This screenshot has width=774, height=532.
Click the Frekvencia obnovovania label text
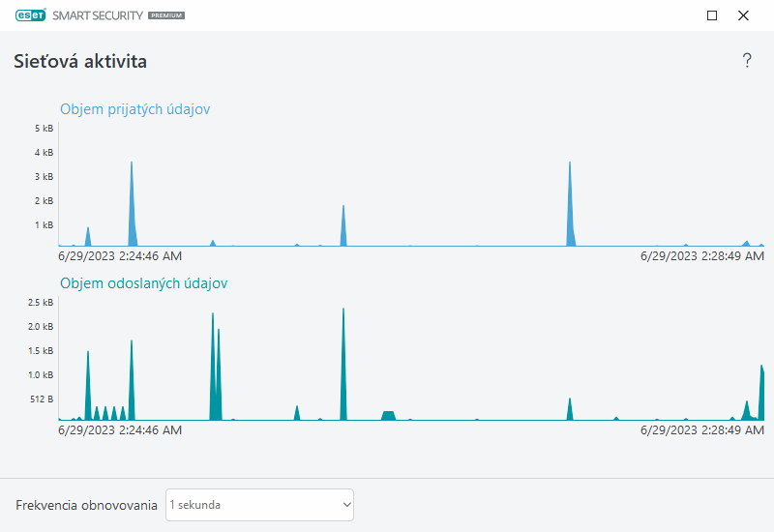(x=86, y=506)
